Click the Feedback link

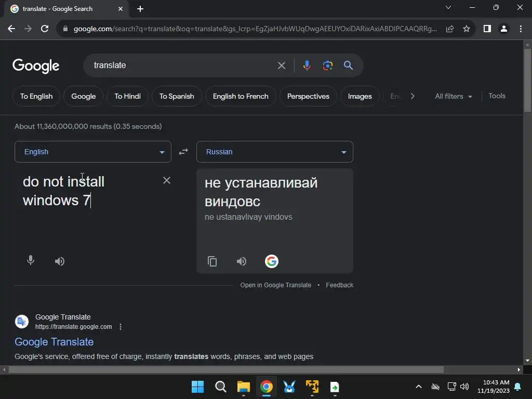click(340, 285)
